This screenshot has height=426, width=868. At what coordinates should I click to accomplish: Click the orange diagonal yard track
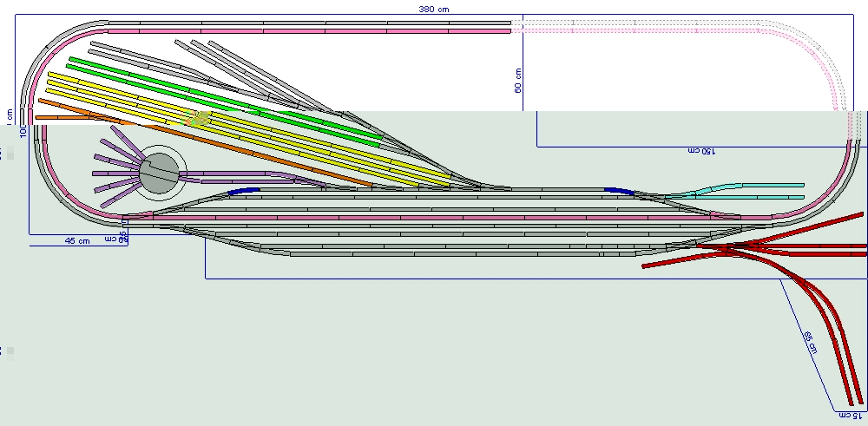pos(217,144)
